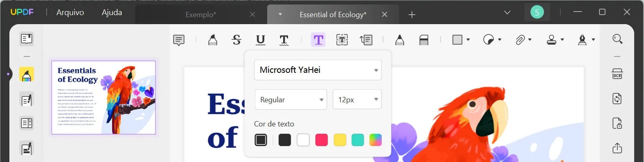Select the Underline tool

point(260,40)
